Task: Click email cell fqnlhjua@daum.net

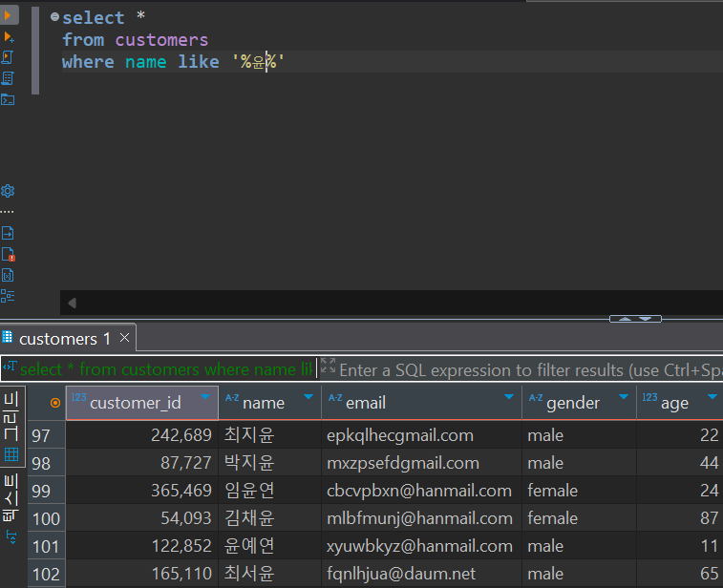Action: click(421, 574)
